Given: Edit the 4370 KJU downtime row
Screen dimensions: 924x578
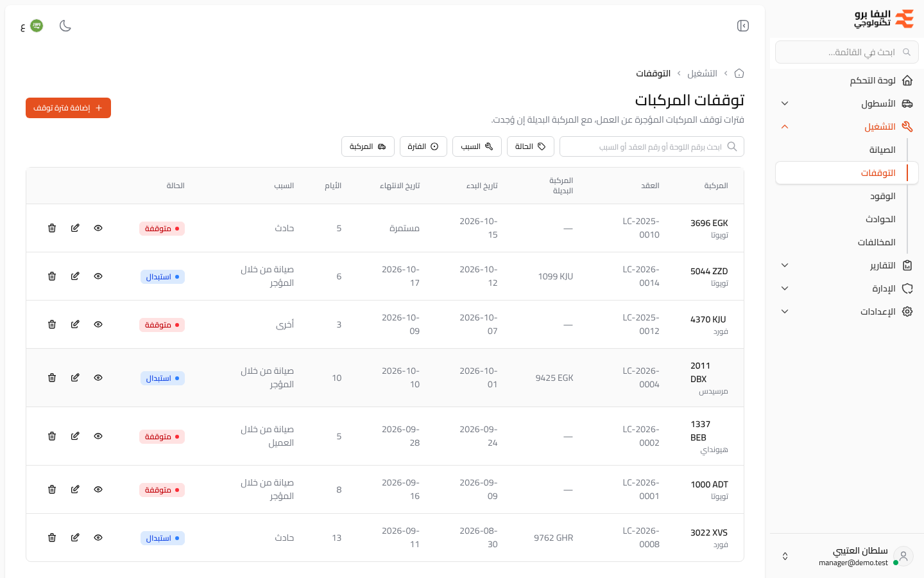Looking at the screenshot, I should tap(75, 324).
